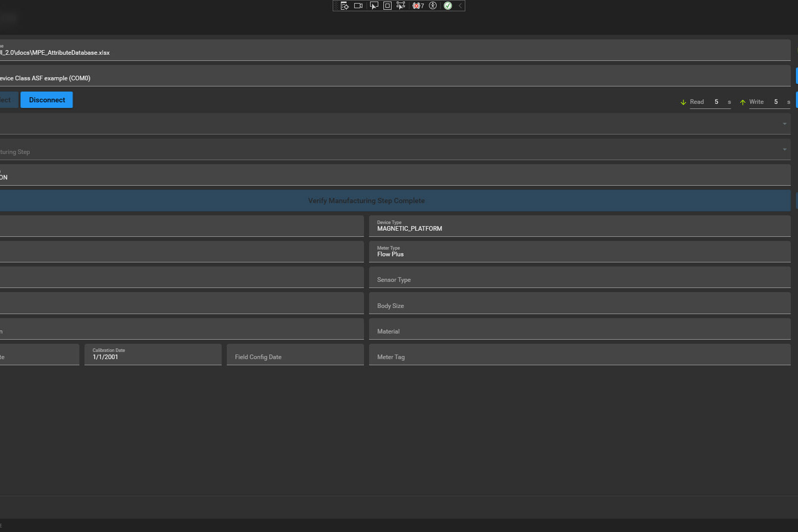Click the green Read down-arrow icon
This screenshot has width=798, height=532.
(x=683, y=102)
